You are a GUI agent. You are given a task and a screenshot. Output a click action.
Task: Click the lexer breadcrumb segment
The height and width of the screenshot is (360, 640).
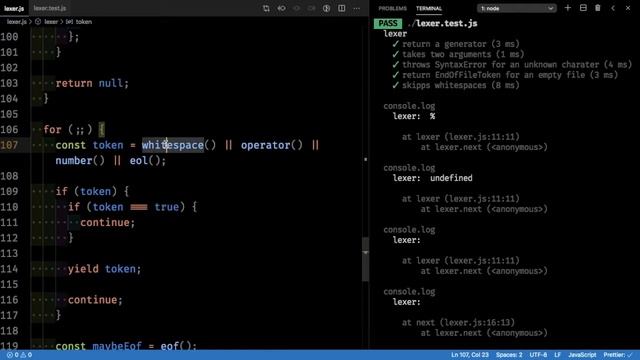(51, 22)
